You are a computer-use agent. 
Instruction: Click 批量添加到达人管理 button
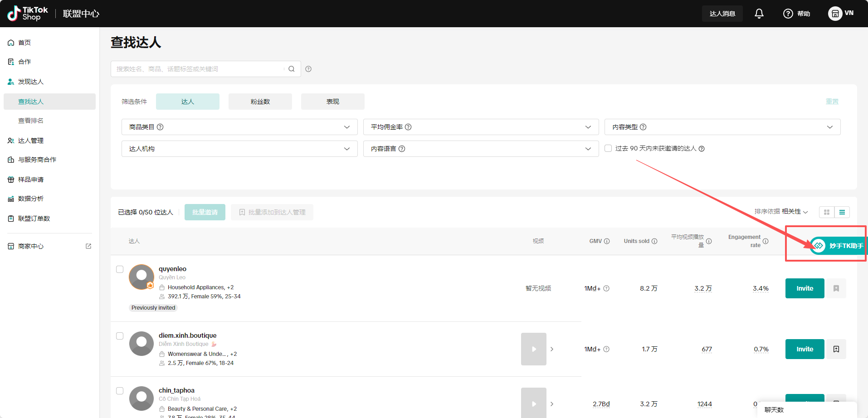272,212
